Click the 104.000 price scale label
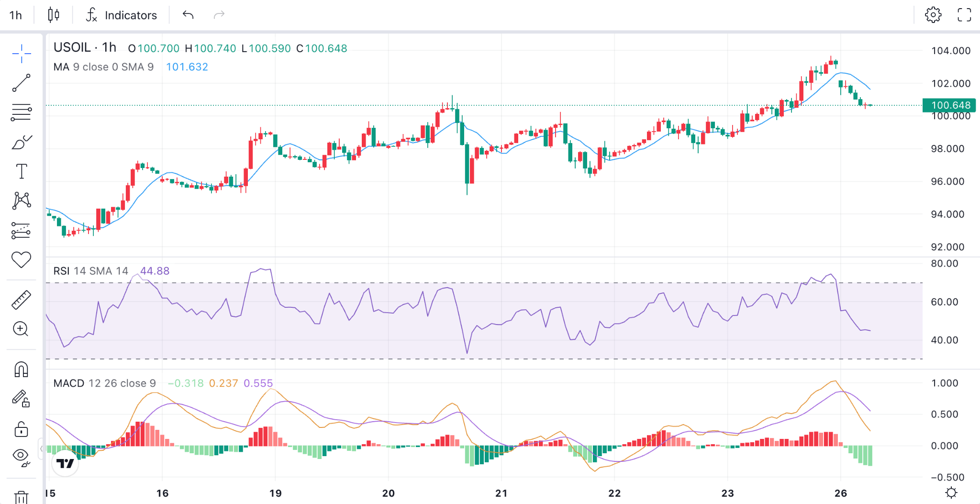The image size is (980, 504). 950,51
